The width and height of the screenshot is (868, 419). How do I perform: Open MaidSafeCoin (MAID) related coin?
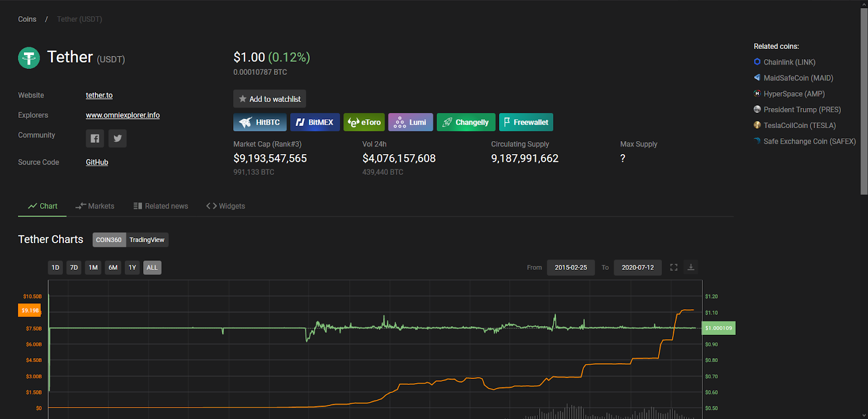click(799, 78)
